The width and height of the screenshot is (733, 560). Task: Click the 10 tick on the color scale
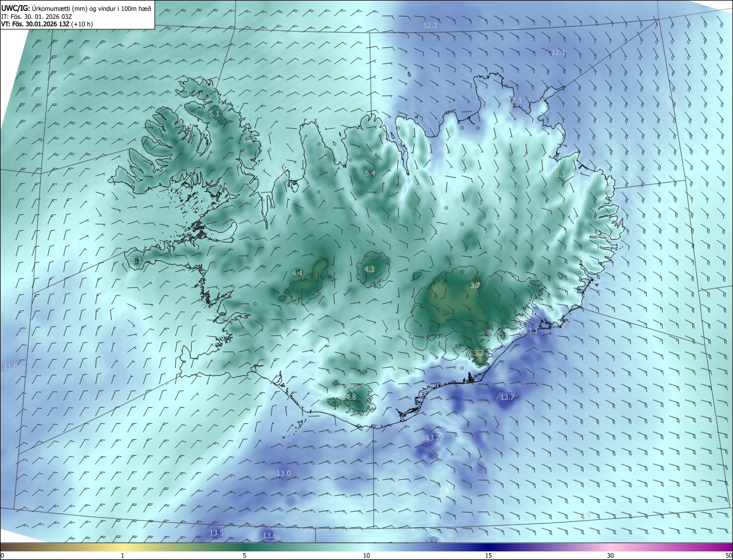366,555
